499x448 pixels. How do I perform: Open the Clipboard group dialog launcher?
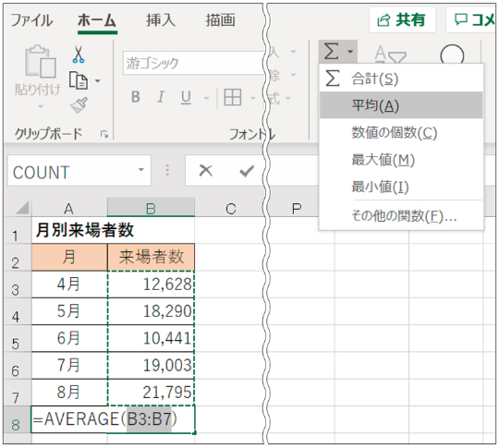104,134
